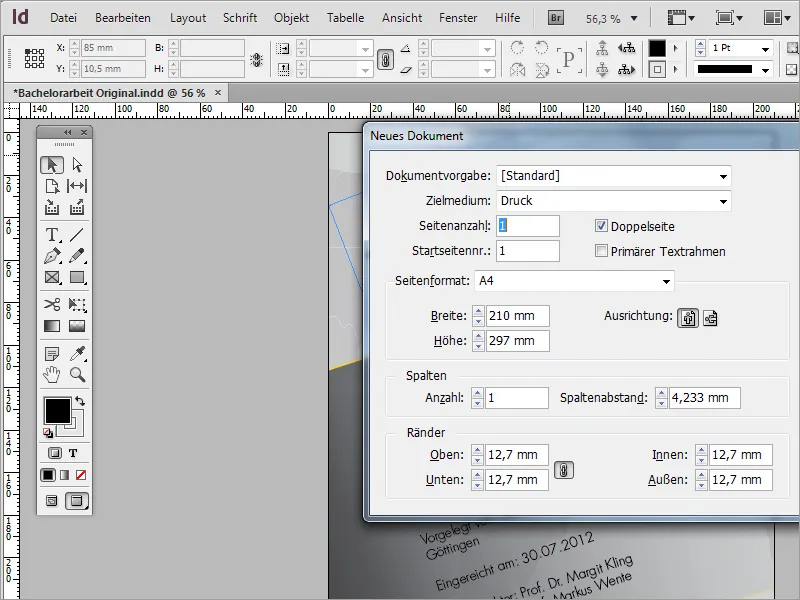Expand the Zielmedium dropdown
This screenshot has width=800, height=600.
tap(723, 201)
